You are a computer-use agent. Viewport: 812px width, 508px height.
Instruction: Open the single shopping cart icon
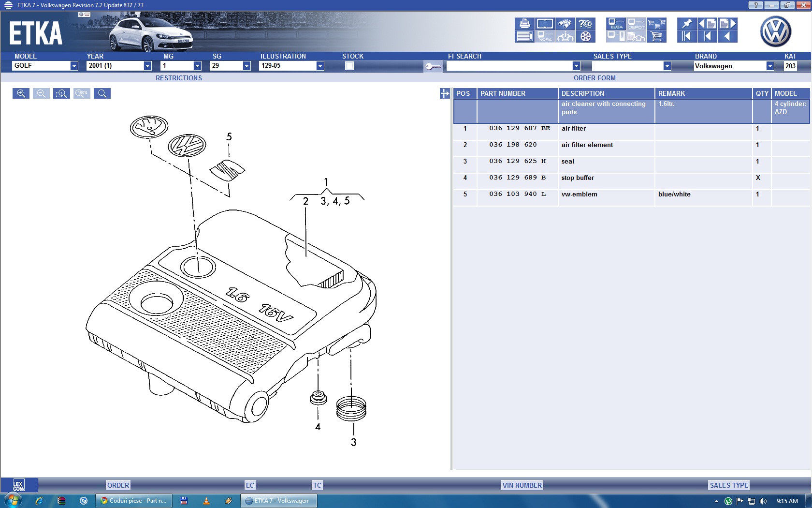click(x=656, y=36)
